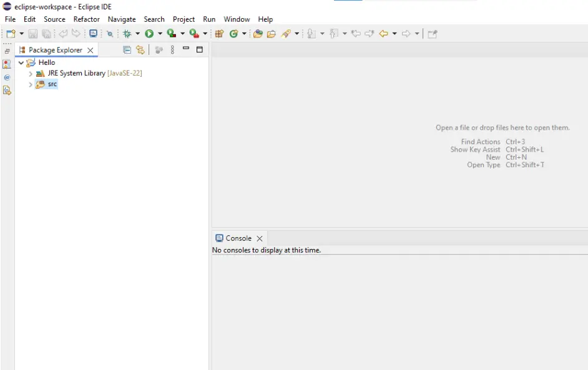The height and width of the screenshot is (370, 588).
Task: Click the Coverage launch icon
Action: click(172, 34)
